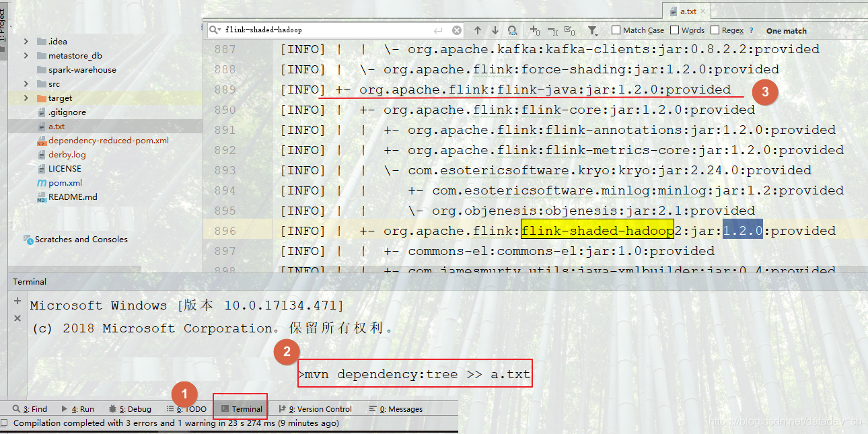868x434 pixels.
Task: Click the README.md markdown file icon
Action: (x=42, y=196)
